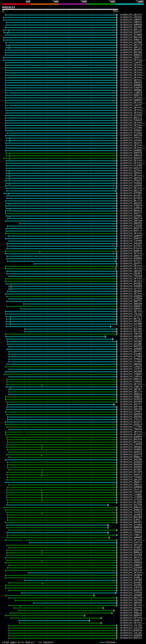The image size is (146, 644).
Task: Click the white query sequence bar
Action: coord(60,9)
